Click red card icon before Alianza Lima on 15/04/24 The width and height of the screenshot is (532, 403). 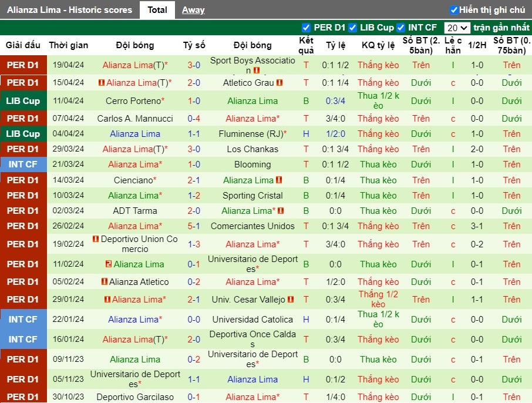[x=101, y=82]
